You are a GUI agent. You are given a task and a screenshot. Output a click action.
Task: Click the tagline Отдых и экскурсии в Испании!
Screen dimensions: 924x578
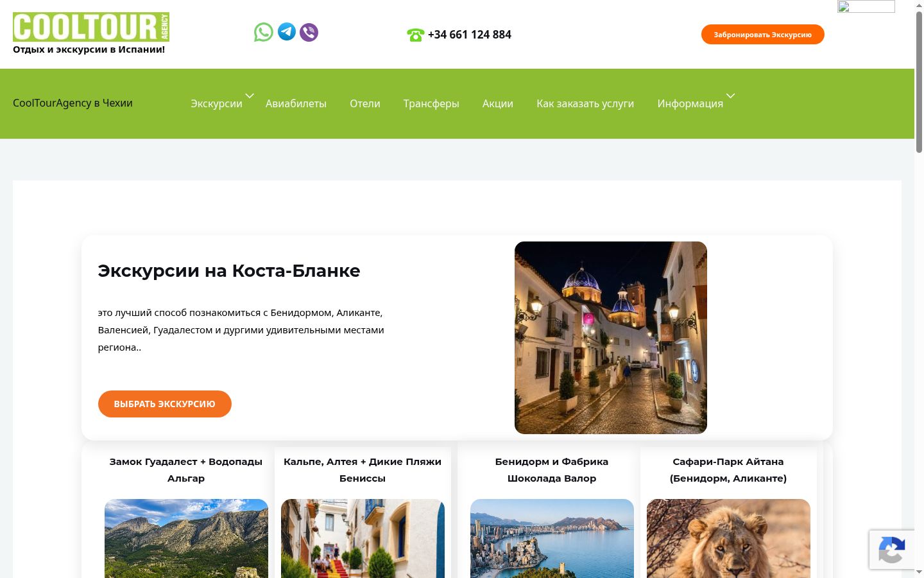(x=89, y=49)
